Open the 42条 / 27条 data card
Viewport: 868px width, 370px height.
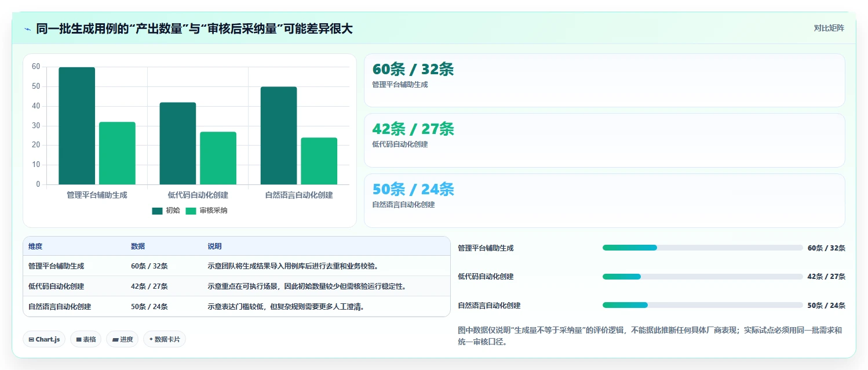(604, 140)
